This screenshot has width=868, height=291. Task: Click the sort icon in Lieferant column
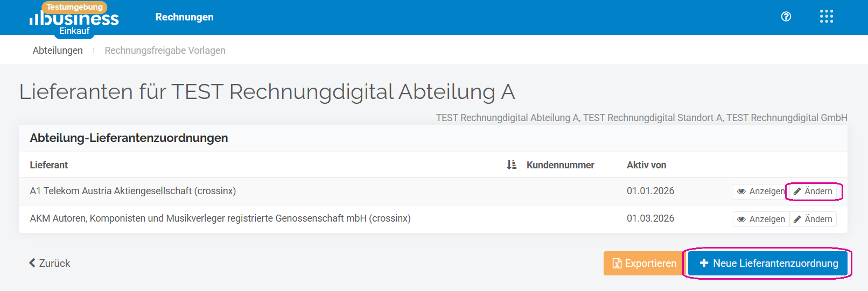coord(512,165)
